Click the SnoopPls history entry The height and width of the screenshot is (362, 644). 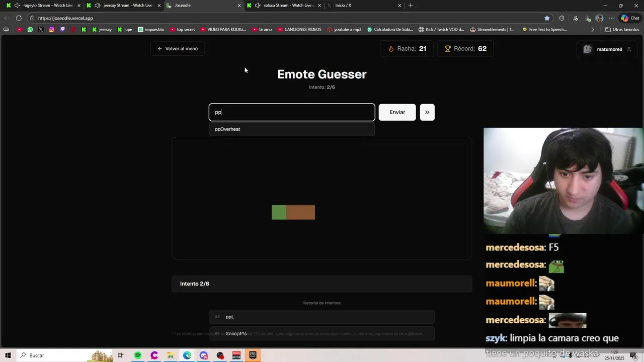[x=322, y=333]
